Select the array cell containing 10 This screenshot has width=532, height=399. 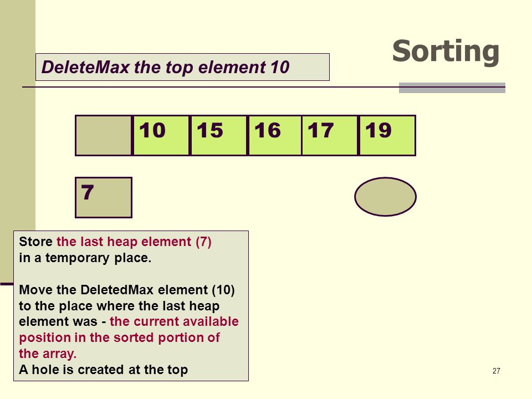[161, 136]
